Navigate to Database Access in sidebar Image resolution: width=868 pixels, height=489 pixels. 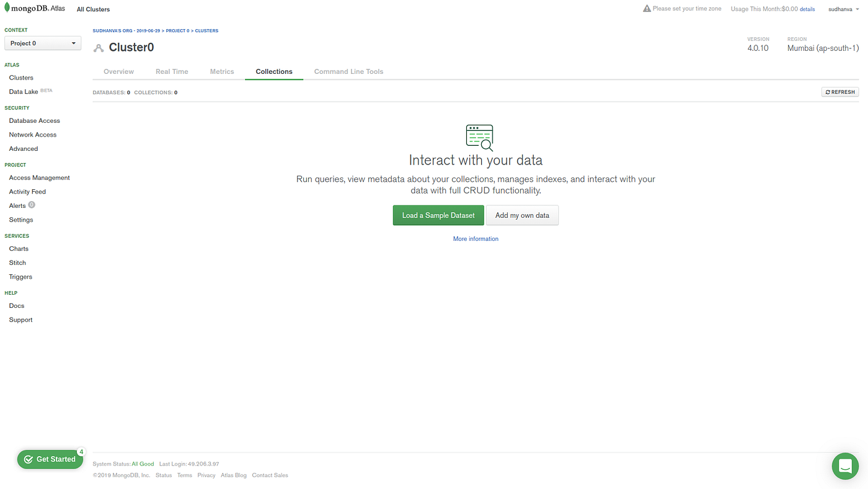click(34, 120)
